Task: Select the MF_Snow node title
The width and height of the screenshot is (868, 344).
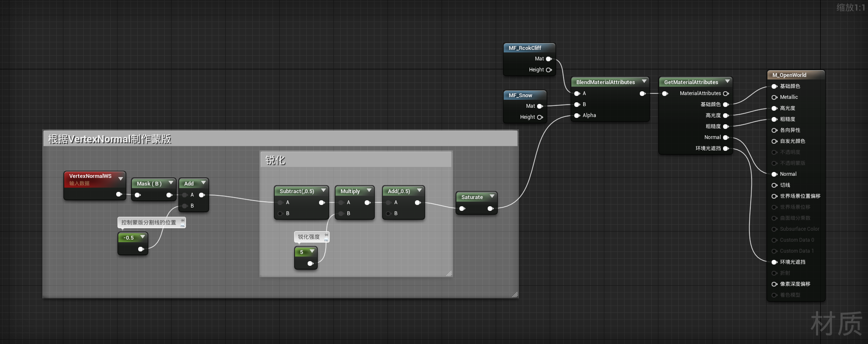Action: [520, 96]
